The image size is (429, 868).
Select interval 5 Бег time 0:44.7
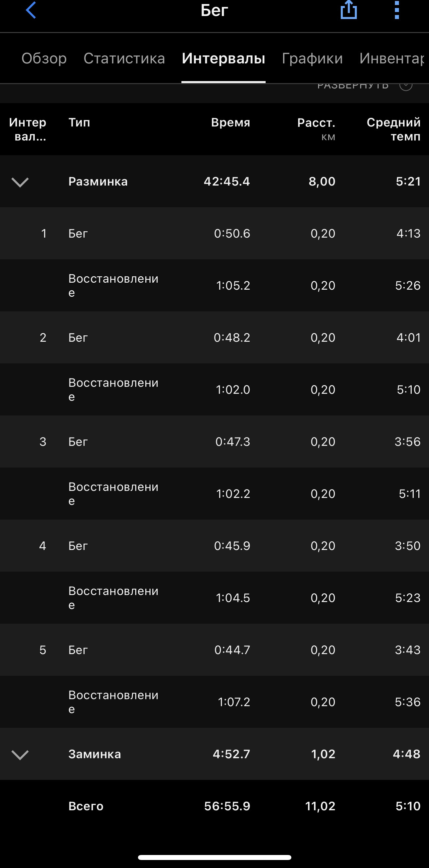[214, 650]
